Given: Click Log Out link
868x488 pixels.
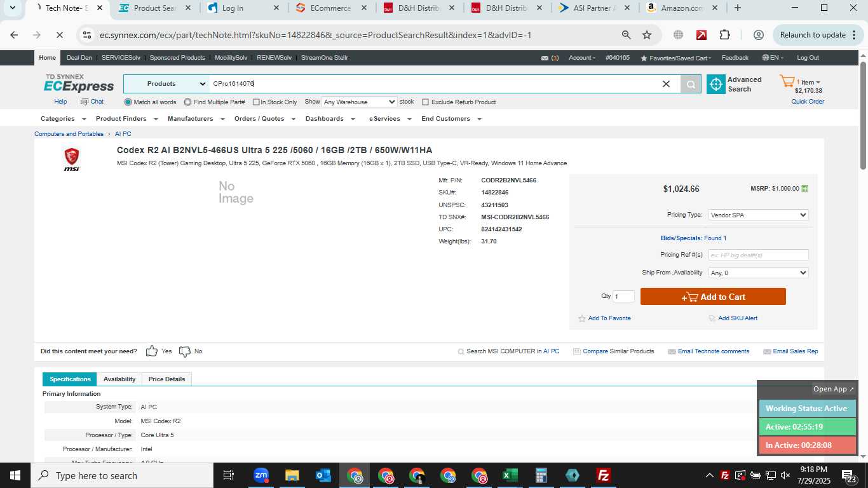Looking at the screenshot, I should 808,58.
